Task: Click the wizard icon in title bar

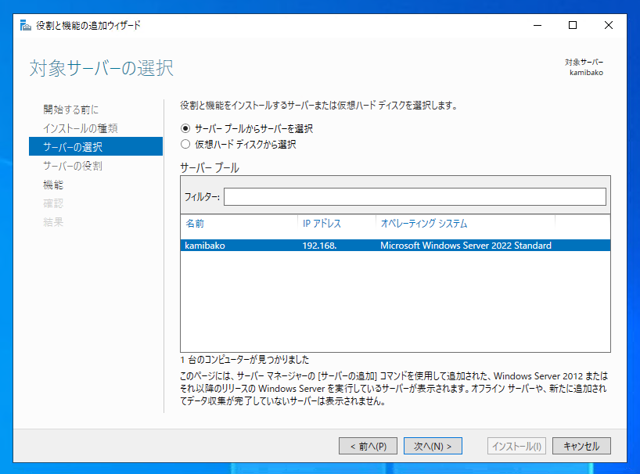Action: point(25,25)
